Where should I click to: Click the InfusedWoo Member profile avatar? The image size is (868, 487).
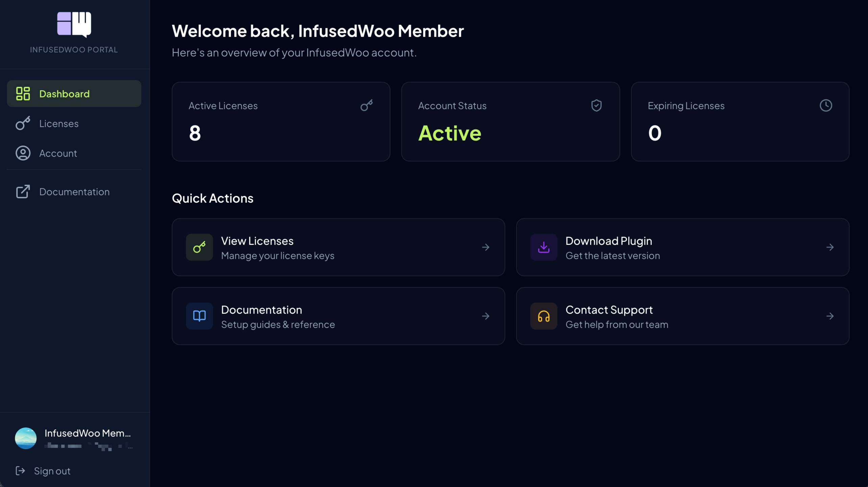click(26, 438)
